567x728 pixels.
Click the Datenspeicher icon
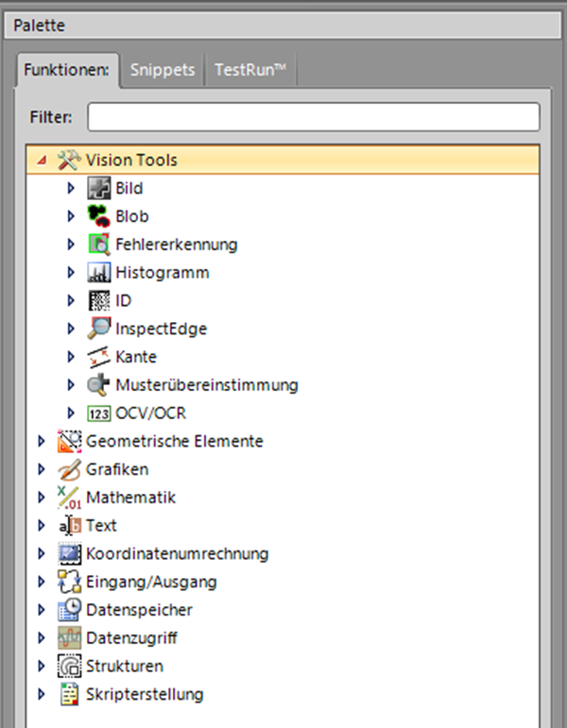click(x=69, y=610)
